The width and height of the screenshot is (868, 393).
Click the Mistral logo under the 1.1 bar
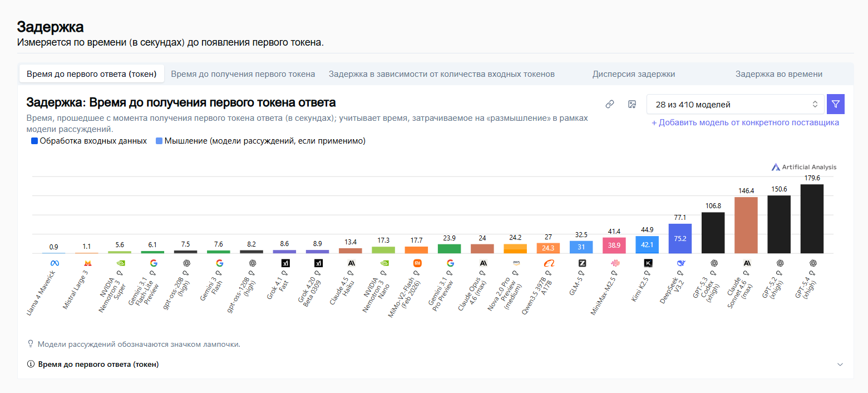coord(87,263)
